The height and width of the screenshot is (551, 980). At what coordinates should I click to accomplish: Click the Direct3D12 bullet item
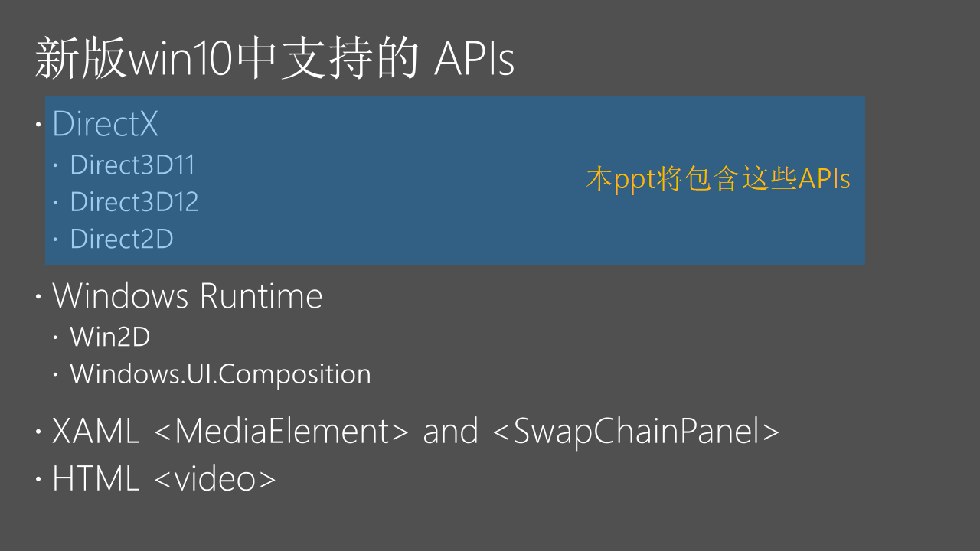click(x=134, y=202)
